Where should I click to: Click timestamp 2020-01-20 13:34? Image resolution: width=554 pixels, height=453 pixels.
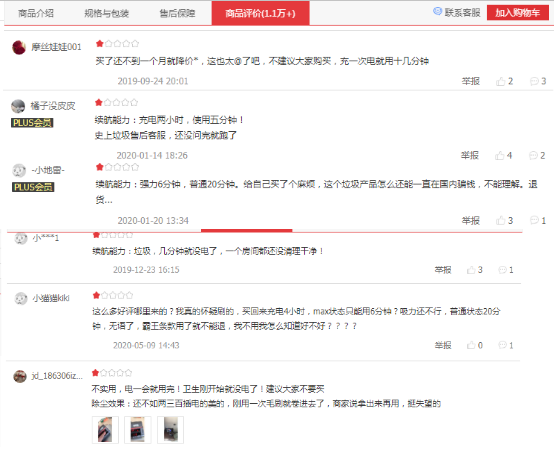pos(153,221)
